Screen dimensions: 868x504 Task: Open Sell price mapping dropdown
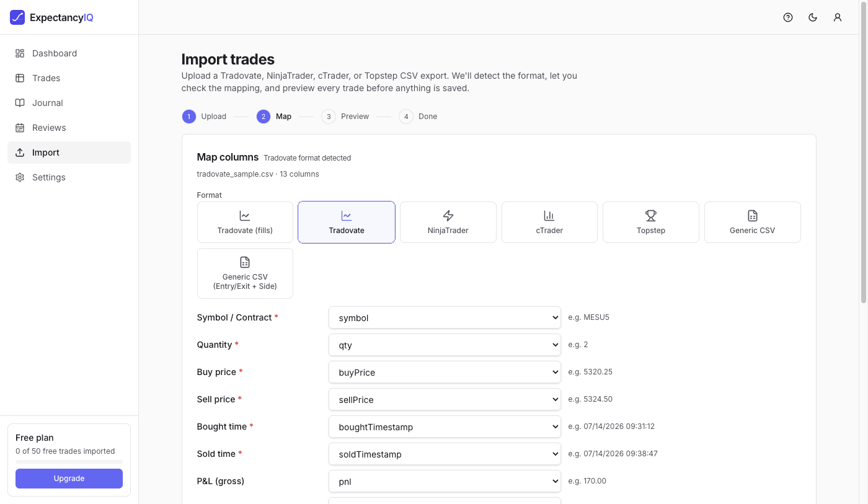point(445,399)
